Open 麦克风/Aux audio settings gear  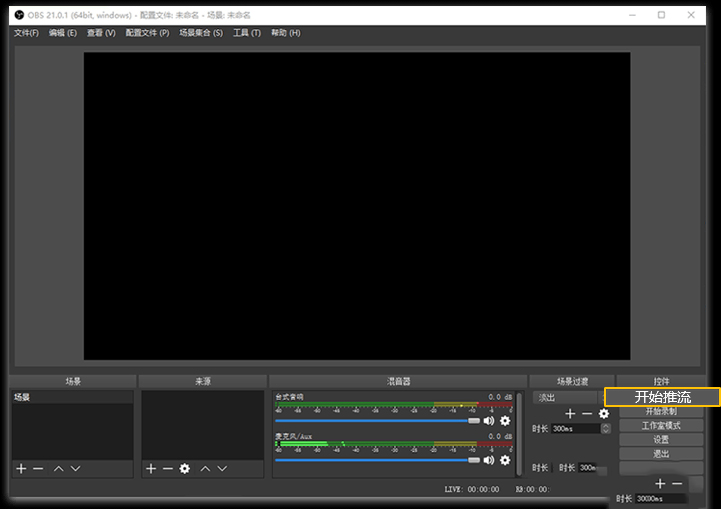click(505, 460)
